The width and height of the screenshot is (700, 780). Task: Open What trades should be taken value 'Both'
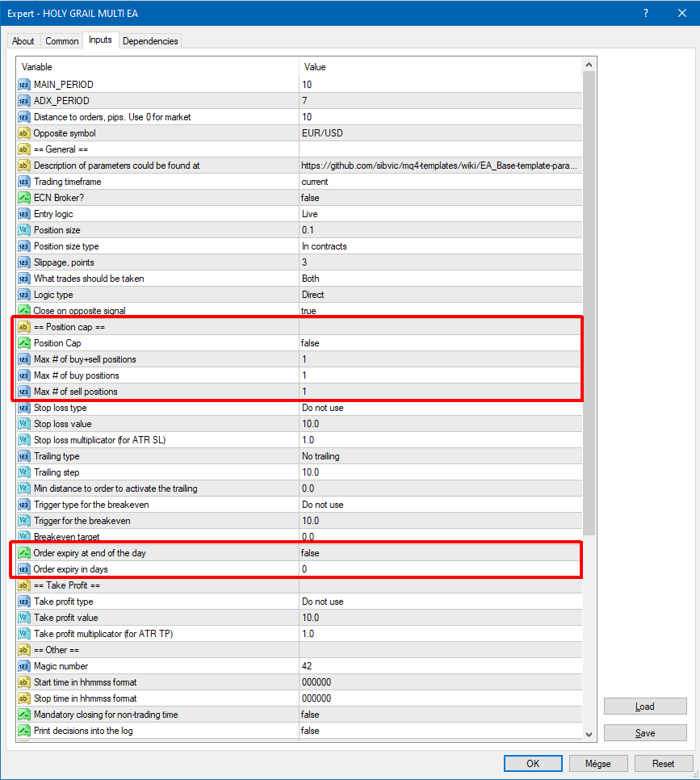(x=440, y=279)
